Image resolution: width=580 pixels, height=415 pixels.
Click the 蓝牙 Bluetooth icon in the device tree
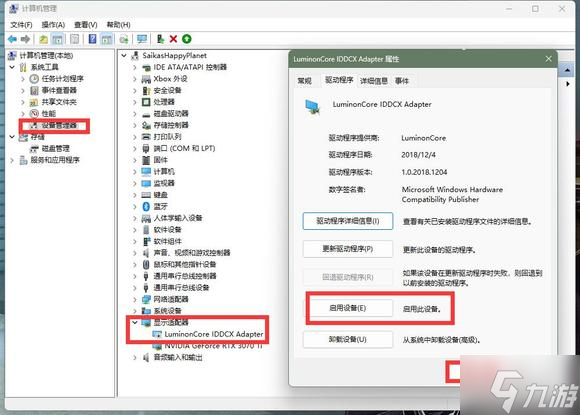pos(146,206)
